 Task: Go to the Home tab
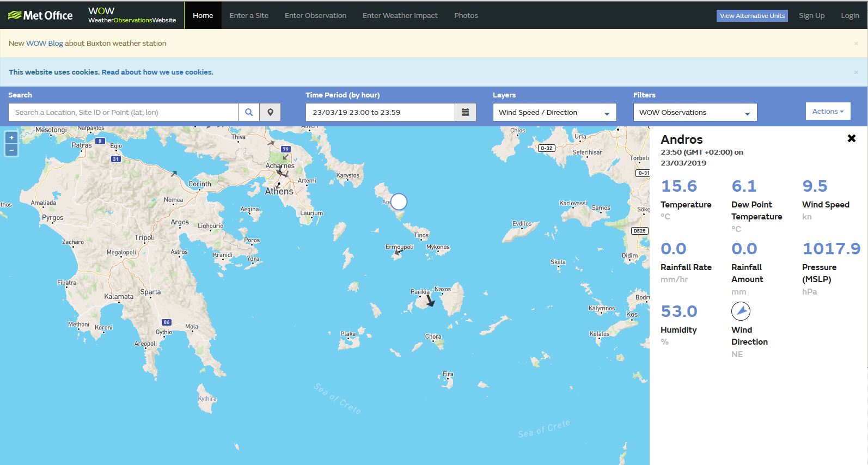[203, 15]
